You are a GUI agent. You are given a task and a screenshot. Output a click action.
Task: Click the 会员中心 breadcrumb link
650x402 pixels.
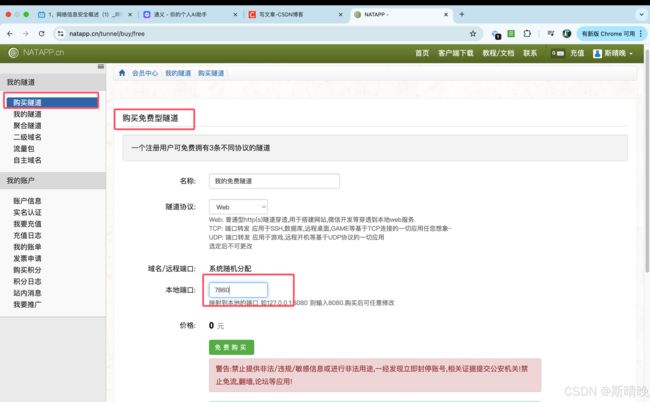[x=145, y=73]
